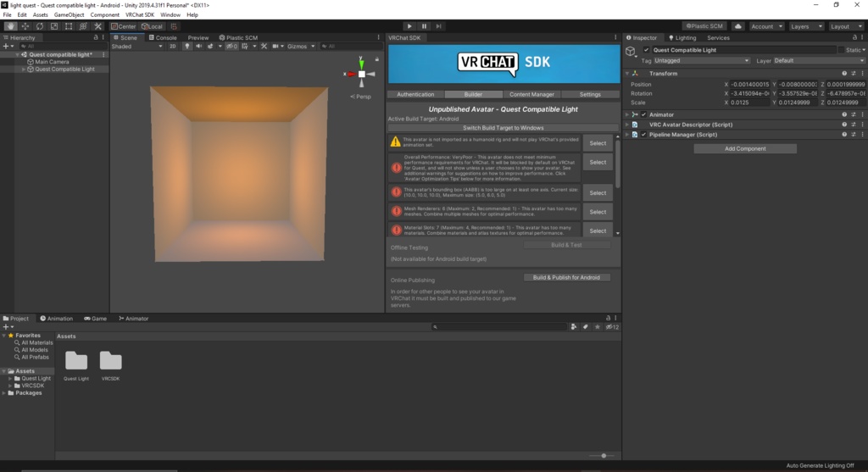The height and width of the screenshot is (472, 868).
Task: Open the Tag Untagged dropdown
Action: click(x=701, y=60)
